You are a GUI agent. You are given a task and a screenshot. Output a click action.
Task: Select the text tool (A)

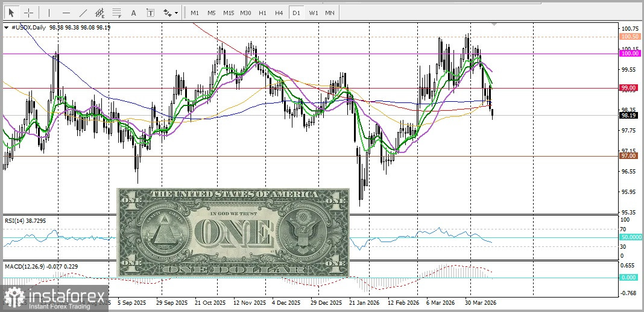(x=134, y=13)
